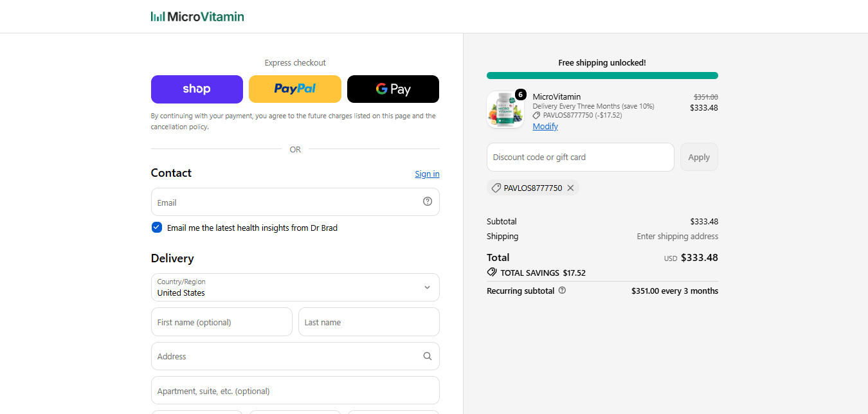Image resolution: width=868 pixels, height=414 pixels.
Task: Pay with Shop Pay express button
Action: point(197,89)
